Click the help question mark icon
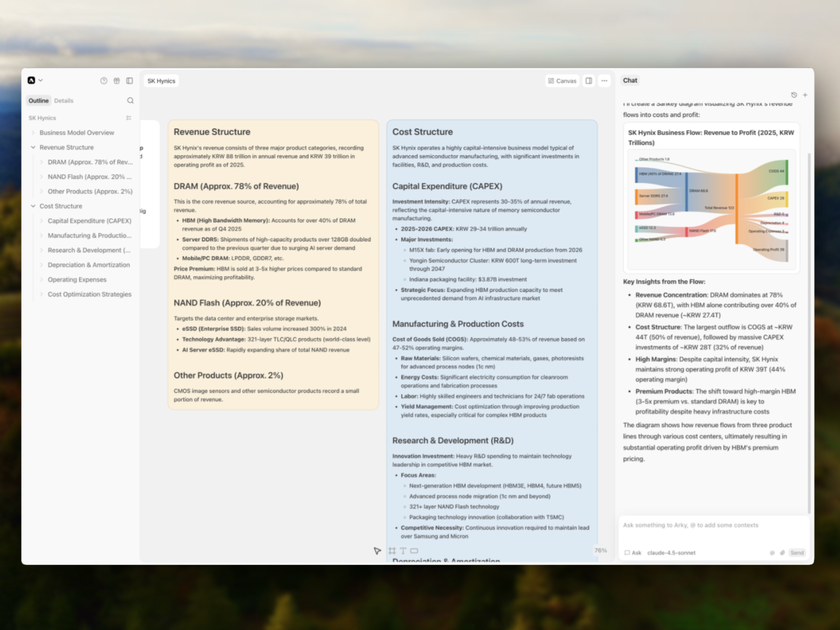This screenshot has height=630, width=840. tap(104, 80)
